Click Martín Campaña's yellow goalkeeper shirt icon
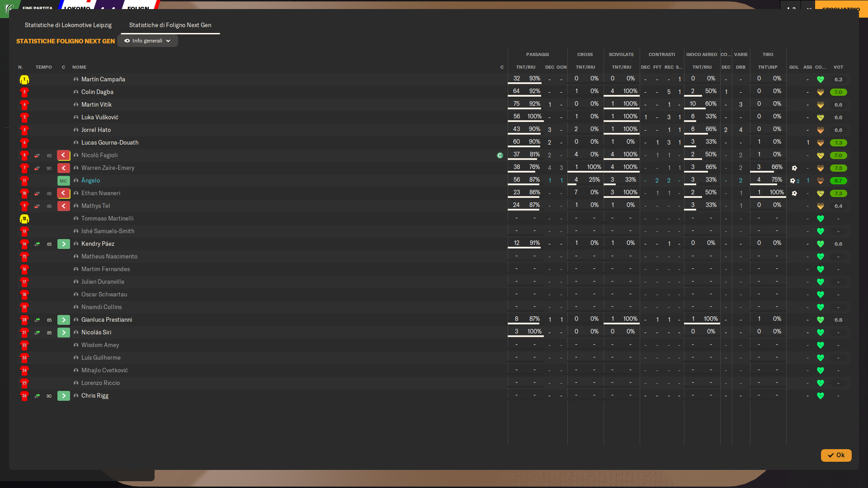 pyautogui.click(x=24, y=80)
